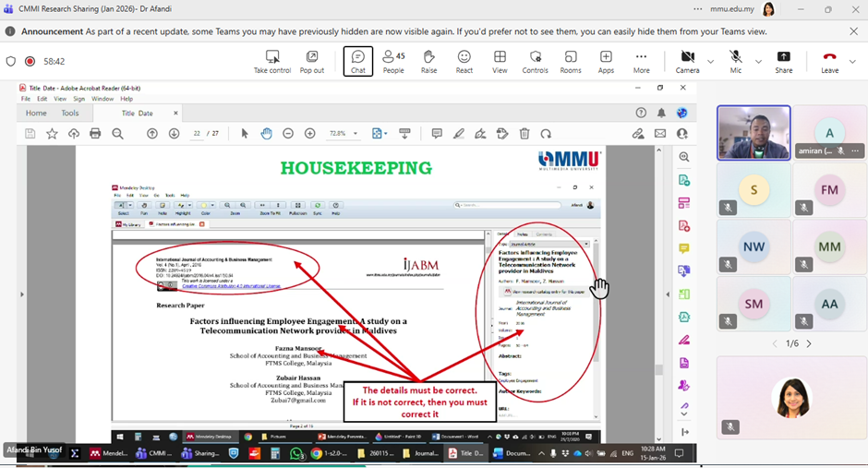
Task: Select the NW participant tile
Action: [x=753, y=246]
